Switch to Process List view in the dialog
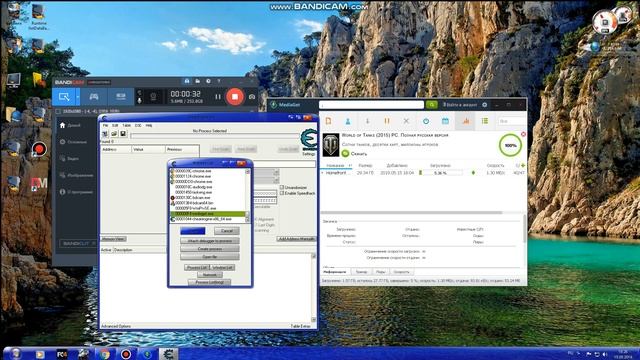The width and height of the screenshot is (640, 360). coord(196,267)
